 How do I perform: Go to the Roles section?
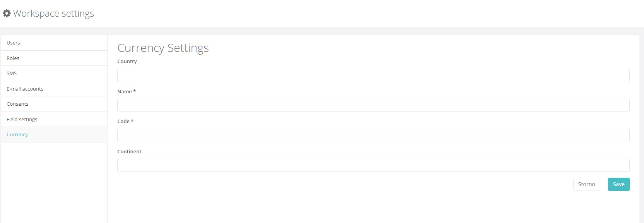pyautogui.click(x=54, y=58)
